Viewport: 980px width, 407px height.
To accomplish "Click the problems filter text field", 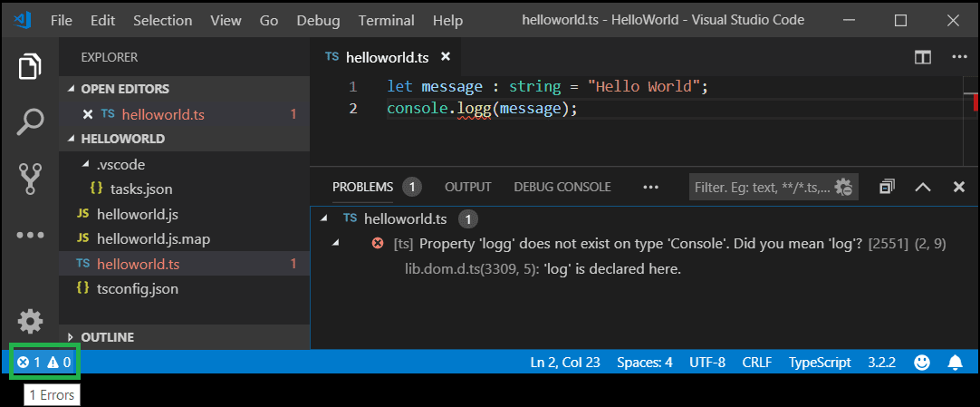I will tap(761, 188).
